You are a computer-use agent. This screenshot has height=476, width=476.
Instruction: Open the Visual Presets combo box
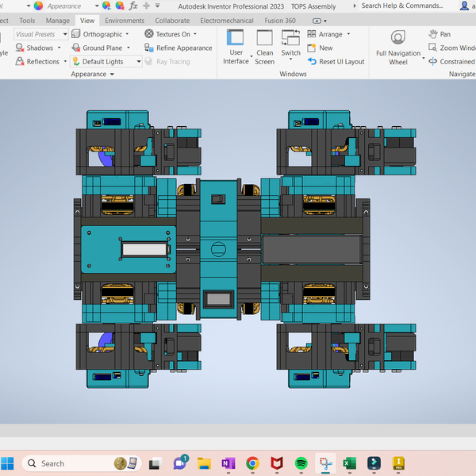coord(41,34)
